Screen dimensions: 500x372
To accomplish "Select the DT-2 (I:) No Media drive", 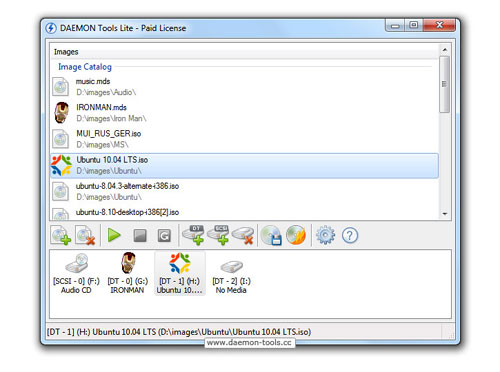I will click(x=231, y=273).
